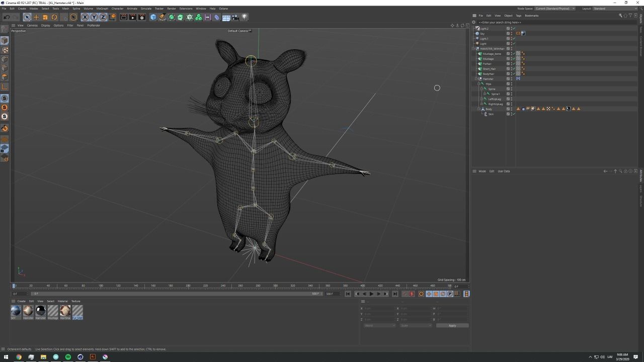The image size is (644, 362).
Task: Open the Simulate menu
Action: coord(146,9)
